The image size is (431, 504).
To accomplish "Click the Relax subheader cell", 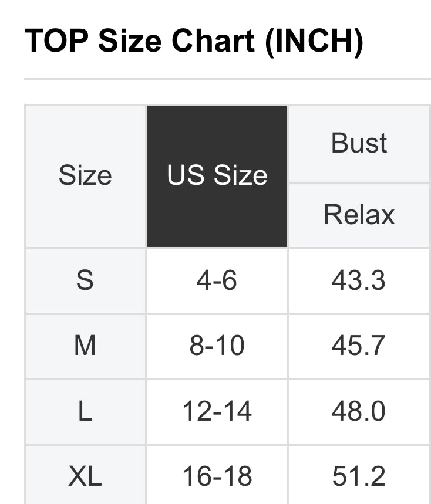I will click(359, 215).
